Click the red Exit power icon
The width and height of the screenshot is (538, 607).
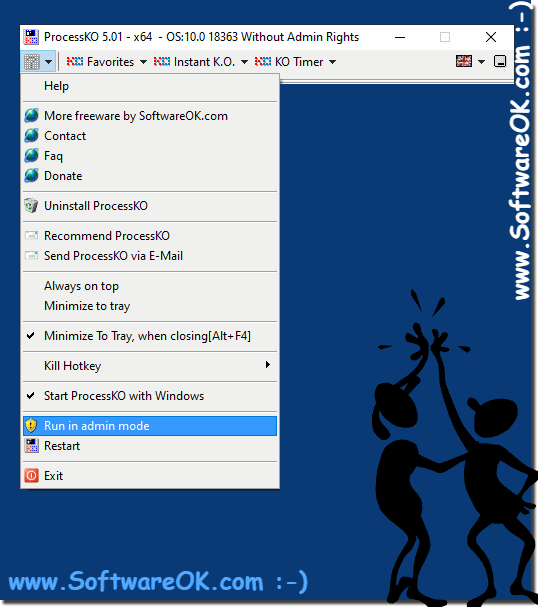click(31, 475)
